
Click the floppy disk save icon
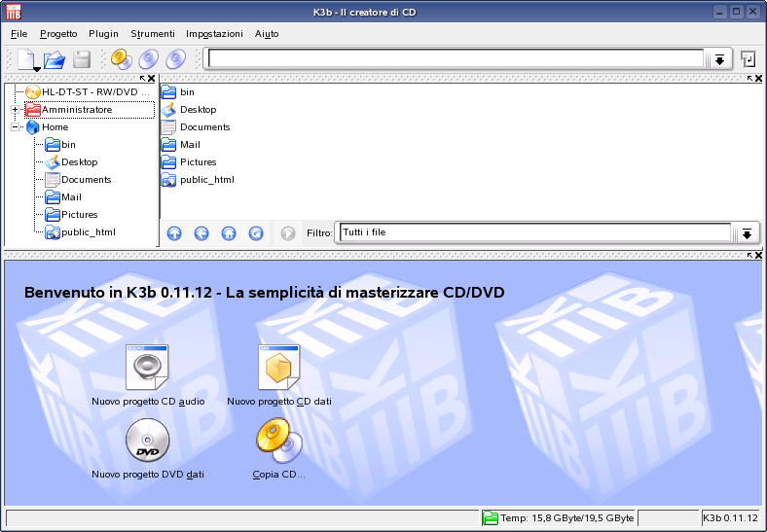click(82, 59)
